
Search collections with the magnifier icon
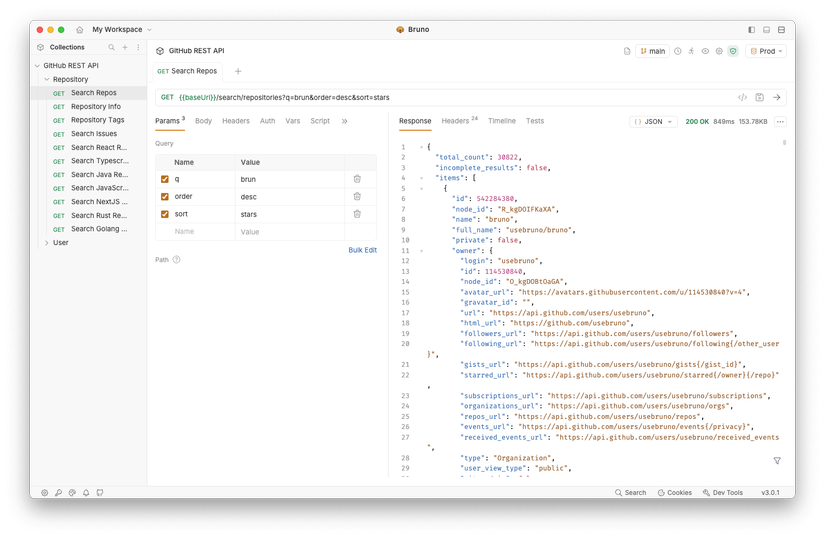(112, 47)
